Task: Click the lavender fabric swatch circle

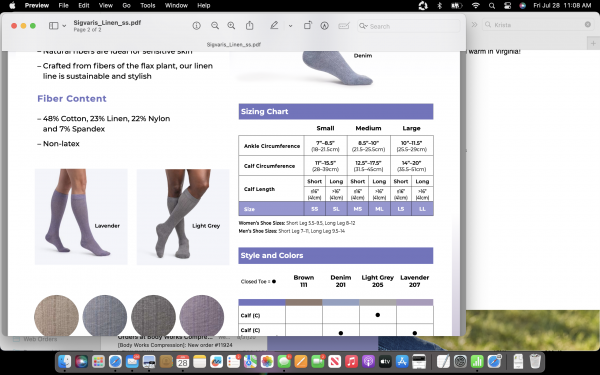Action: click(202, 316)
